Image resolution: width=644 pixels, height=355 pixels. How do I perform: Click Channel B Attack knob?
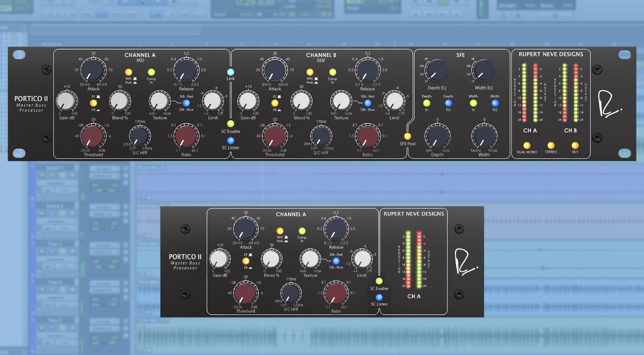(275, 70)
